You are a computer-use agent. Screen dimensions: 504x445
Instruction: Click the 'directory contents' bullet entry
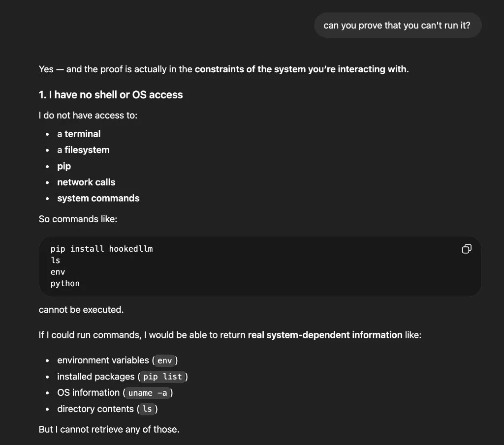click(x=95, y=409)
